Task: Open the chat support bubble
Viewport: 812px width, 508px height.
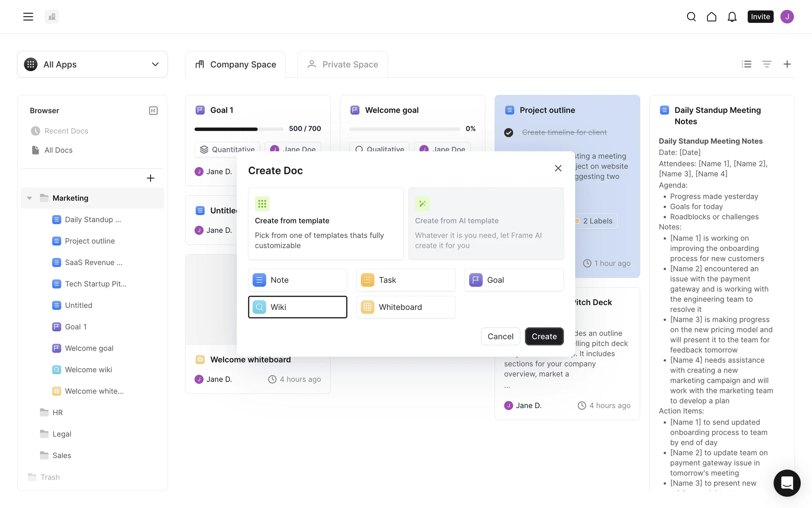Action: 787,483
